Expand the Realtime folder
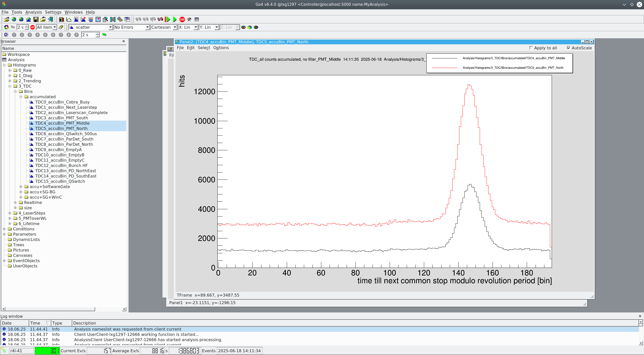644x355 pixels. tap(15, 202)
